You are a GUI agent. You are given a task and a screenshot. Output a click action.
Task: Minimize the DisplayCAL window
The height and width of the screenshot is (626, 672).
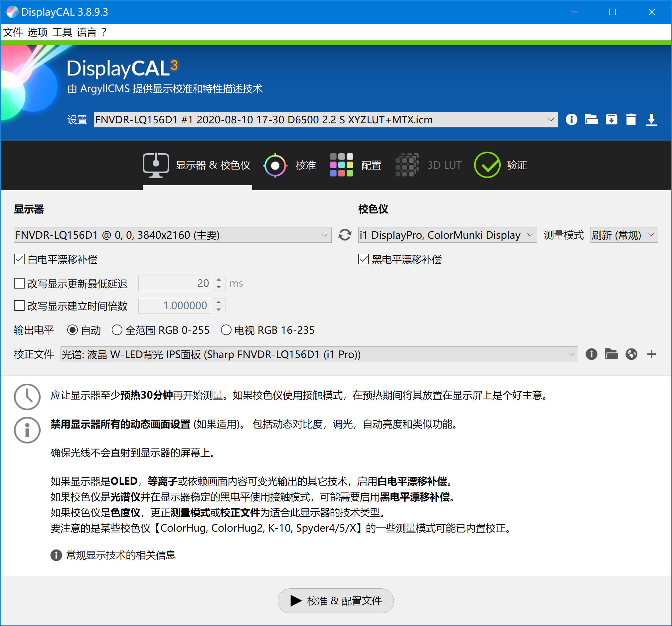tap(574, 12)
